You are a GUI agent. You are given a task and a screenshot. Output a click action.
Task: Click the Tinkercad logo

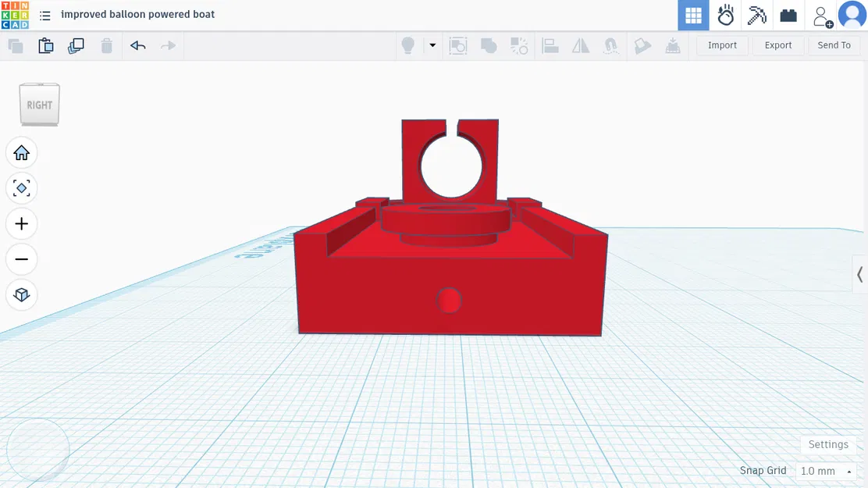[x=16, y=15]
